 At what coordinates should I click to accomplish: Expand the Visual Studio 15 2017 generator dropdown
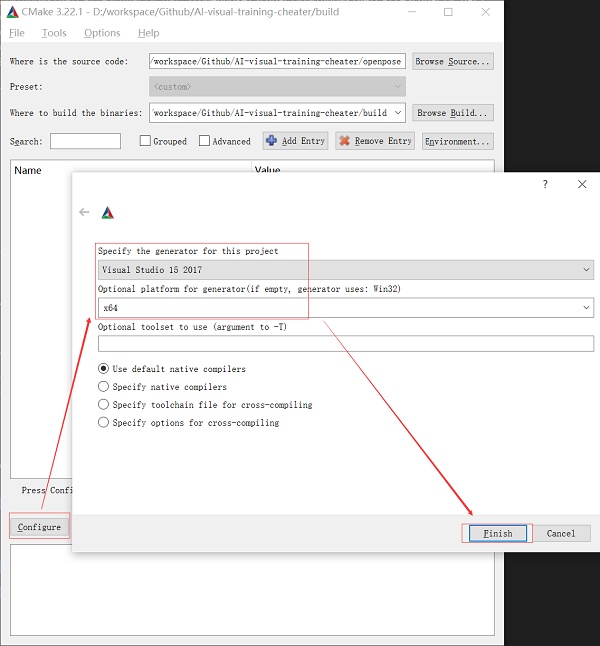tap(346, 270)
